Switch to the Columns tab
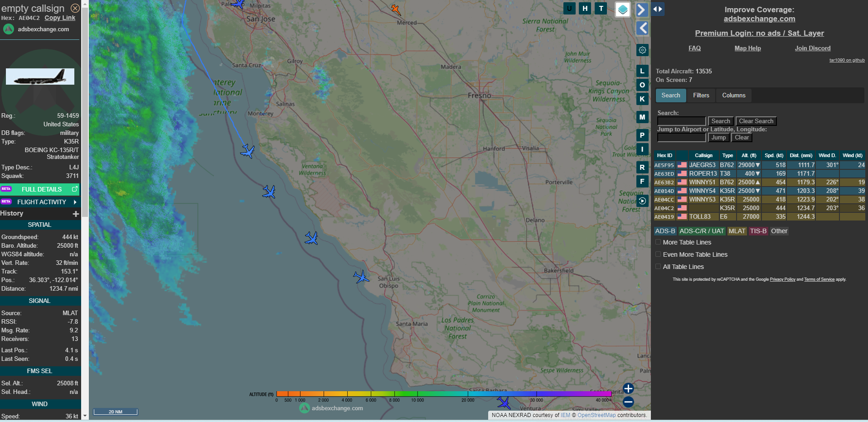The height and width of the screenshot is (422, 868). (x=733, y=95)
